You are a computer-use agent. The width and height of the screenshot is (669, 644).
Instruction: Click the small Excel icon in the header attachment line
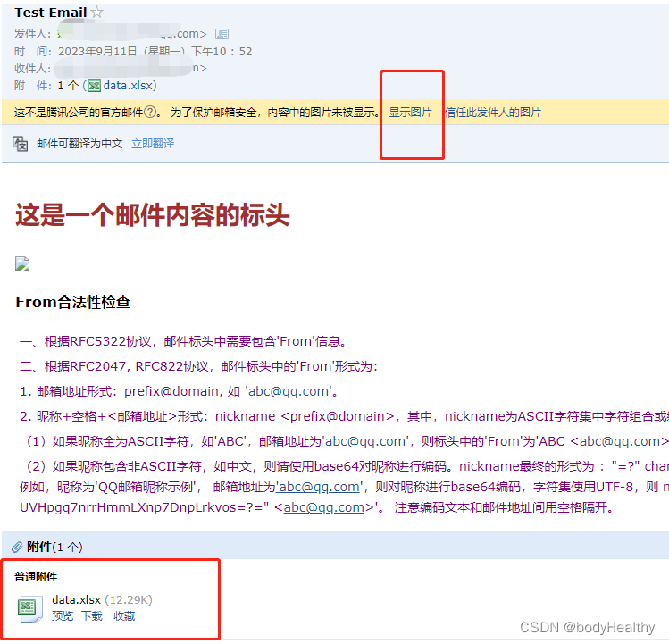[x=94, y=86]
